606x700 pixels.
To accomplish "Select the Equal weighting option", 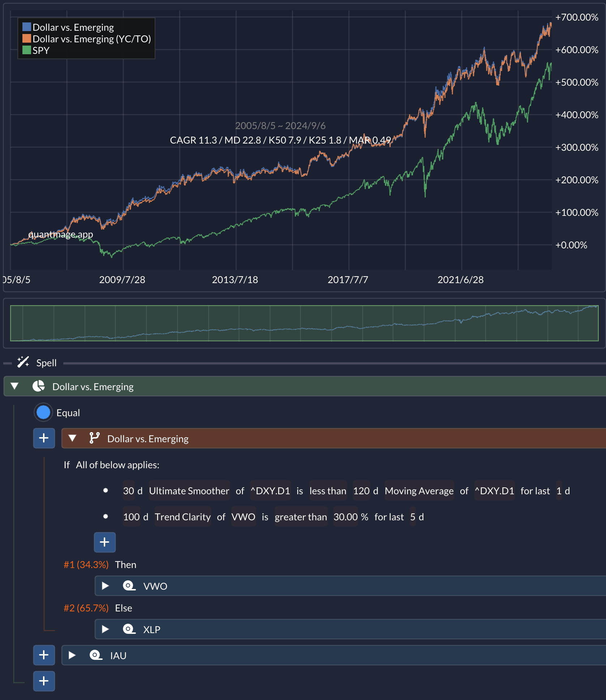I will click(x=43, y=413).
